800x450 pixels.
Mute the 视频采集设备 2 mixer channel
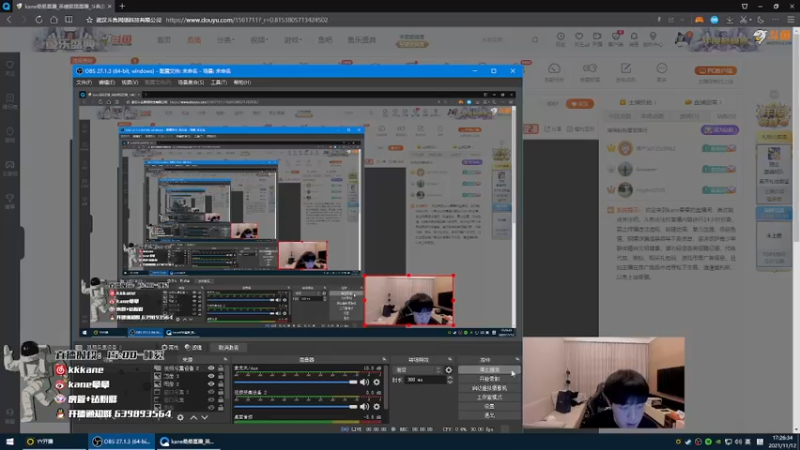click(364, 407)
